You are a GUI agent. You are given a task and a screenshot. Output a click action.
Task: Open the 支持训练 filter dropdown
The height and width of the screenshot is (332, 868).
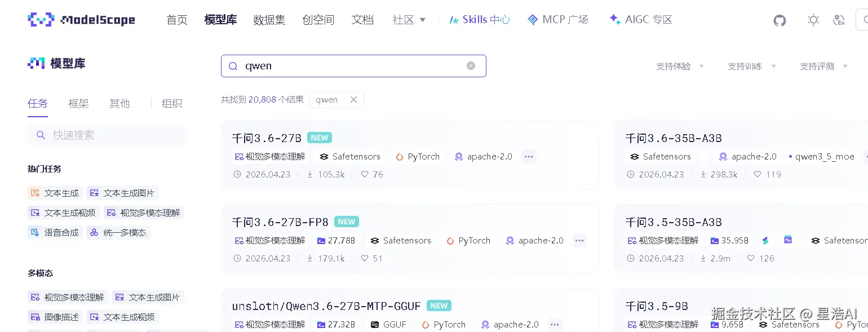(x=752, y=67)
